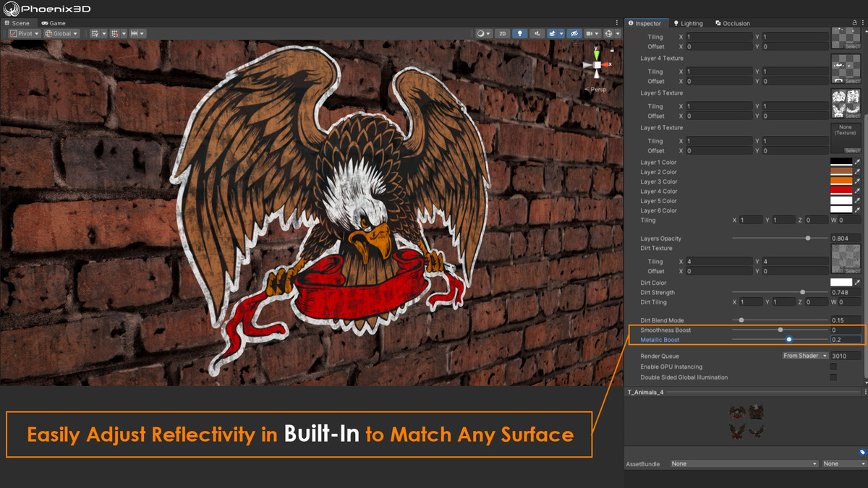Click the Inspector lock icon
This screenshot has width=868, height=488.
point(855,23)
